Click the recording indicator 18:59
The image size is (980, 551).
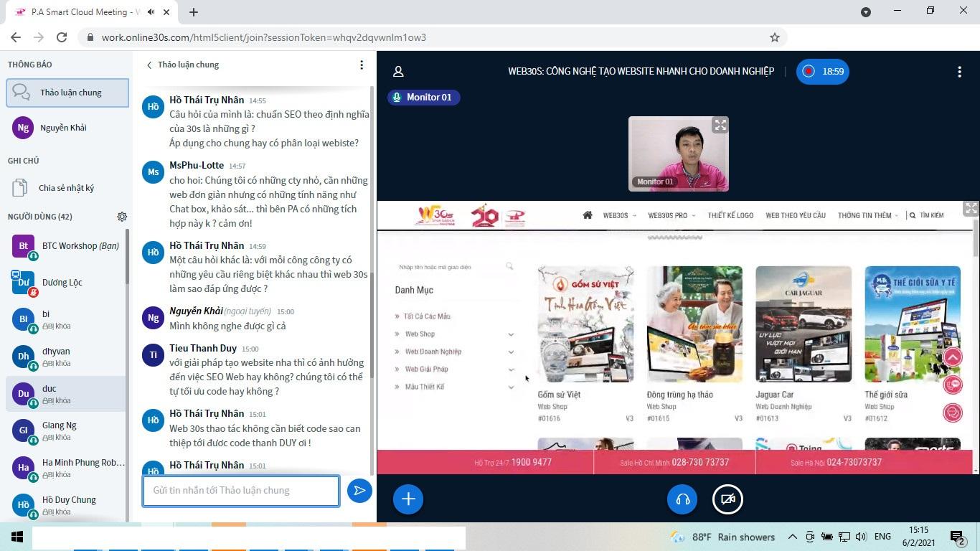823,72
